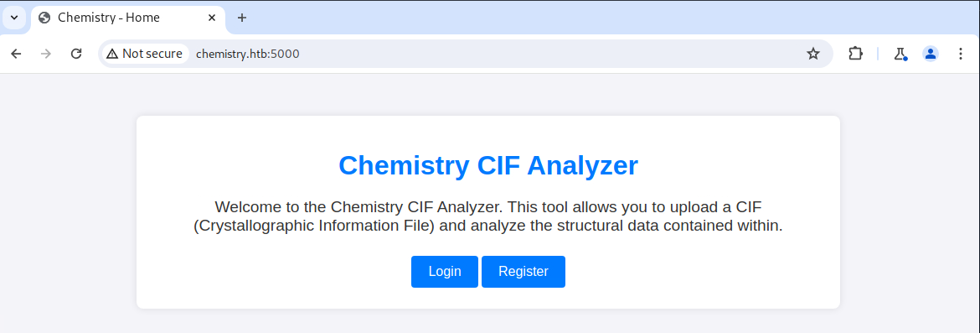This screenshot has height=333, width=980.
Task: Click the Register button
Action: [524, 272]
